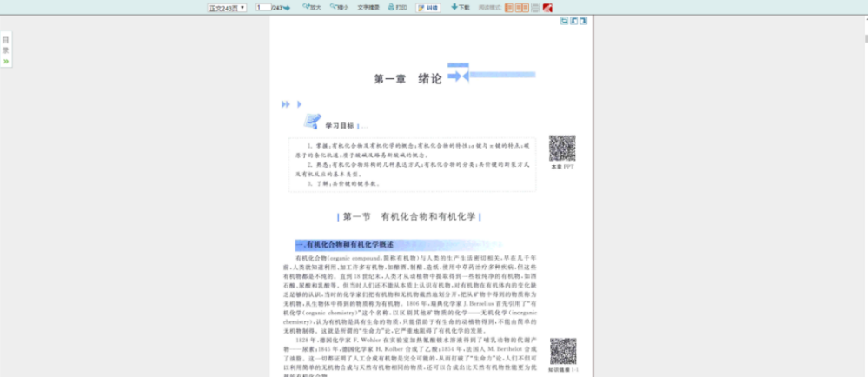Click the 一、有机化合物和有机化学概述 subheading
Viewport: 868px width, 377px height.
(x=345, y=245)
